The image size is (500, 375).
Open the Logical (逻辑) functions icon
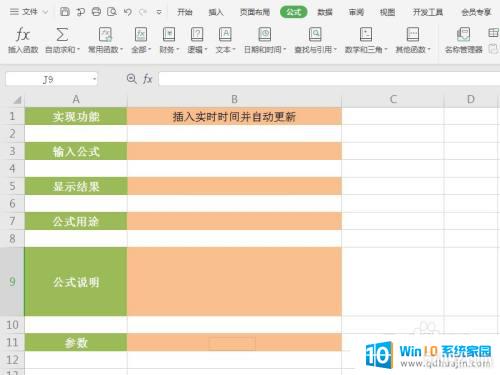(x=197, y=34)
